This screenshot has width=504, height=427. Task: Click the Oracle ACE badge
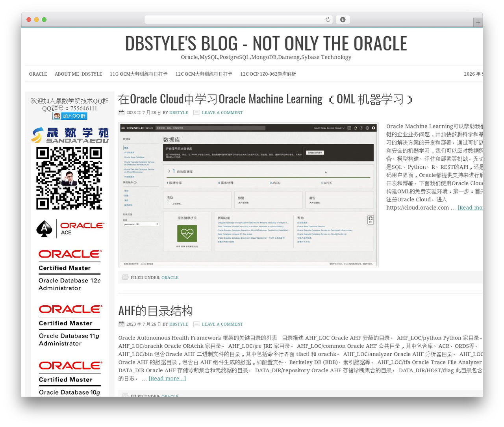click(70, 228)
